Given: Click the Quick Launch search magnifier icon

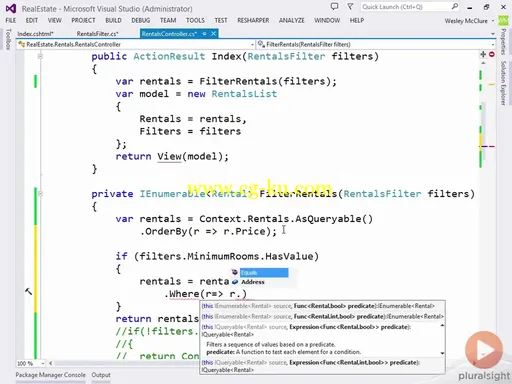Looking at the screenshot, I should click(x=455, y=6).
